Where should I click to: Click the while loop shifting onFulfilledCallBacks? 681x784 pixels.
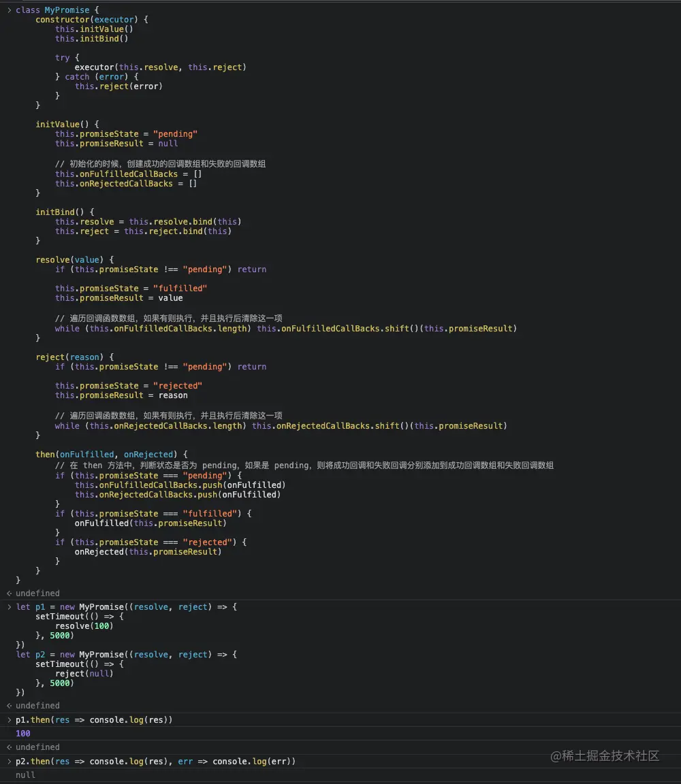coord(286,329)
